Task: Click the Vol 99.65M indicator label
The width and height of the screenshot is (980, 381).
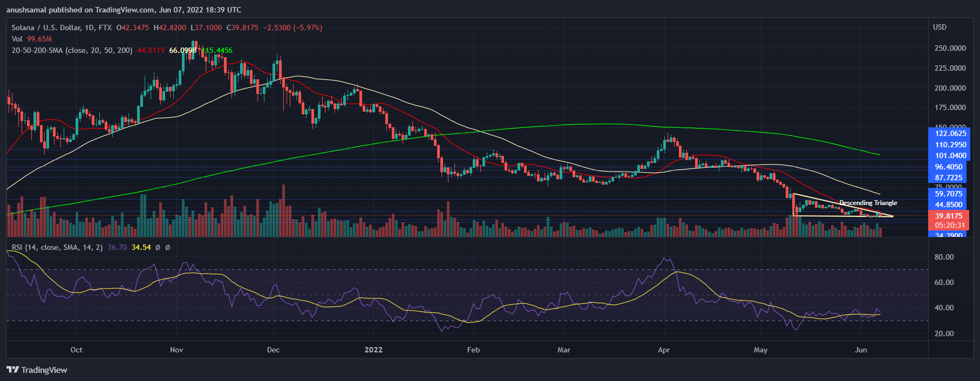Action: pos(32,39)
